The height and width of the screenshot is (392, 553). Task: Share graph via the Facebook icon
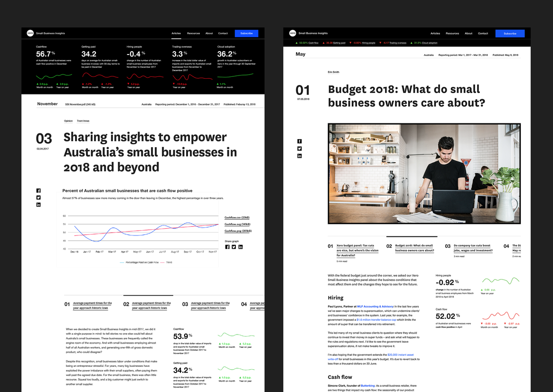tap(227, 247)
